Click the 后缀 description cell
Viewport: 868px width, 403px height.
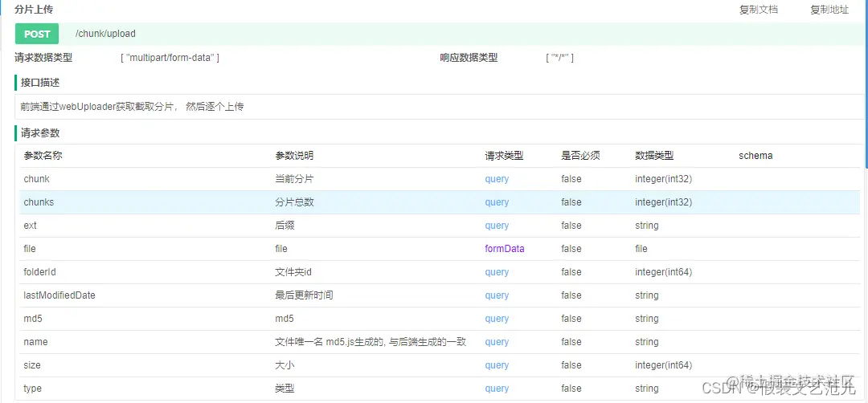[285, 226]
